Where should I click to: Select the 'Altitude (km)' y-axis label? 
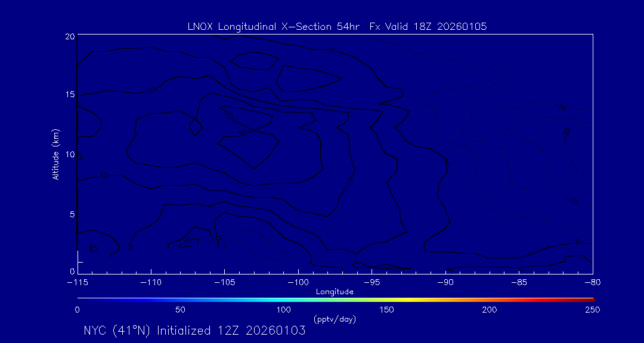[x=55, y=154]
